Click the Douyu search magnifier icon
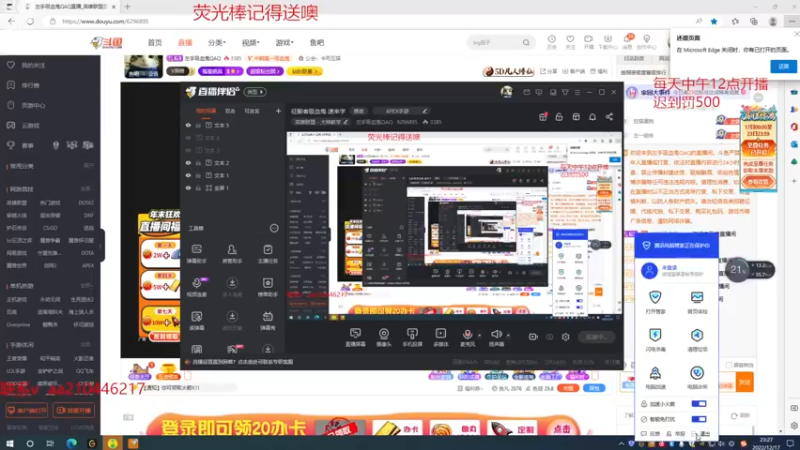 pyautogui.click(x=526, y=42)
